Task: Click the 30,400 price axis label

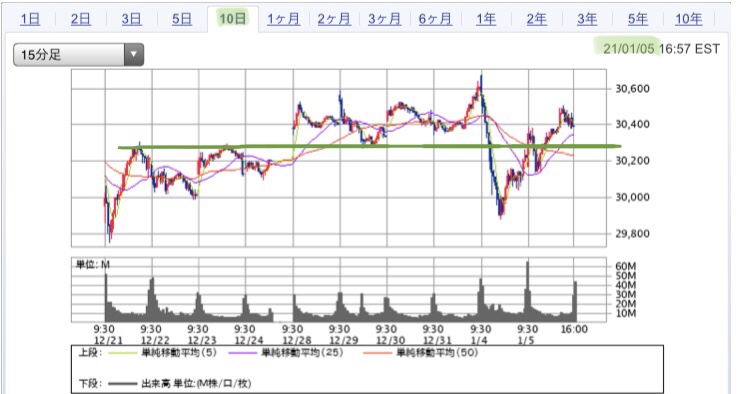Action: (632, 124)
